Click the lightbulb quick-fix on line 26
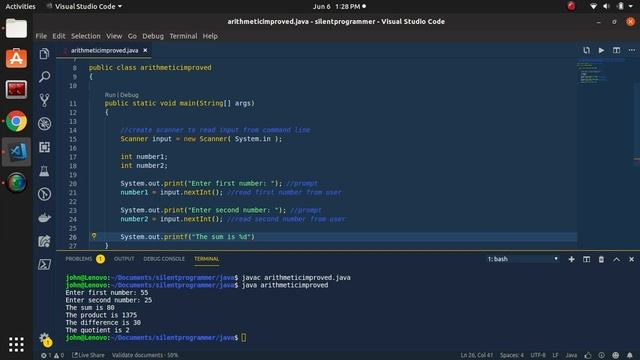The height and width of the screenshot is (360, 640). (94, 236)
